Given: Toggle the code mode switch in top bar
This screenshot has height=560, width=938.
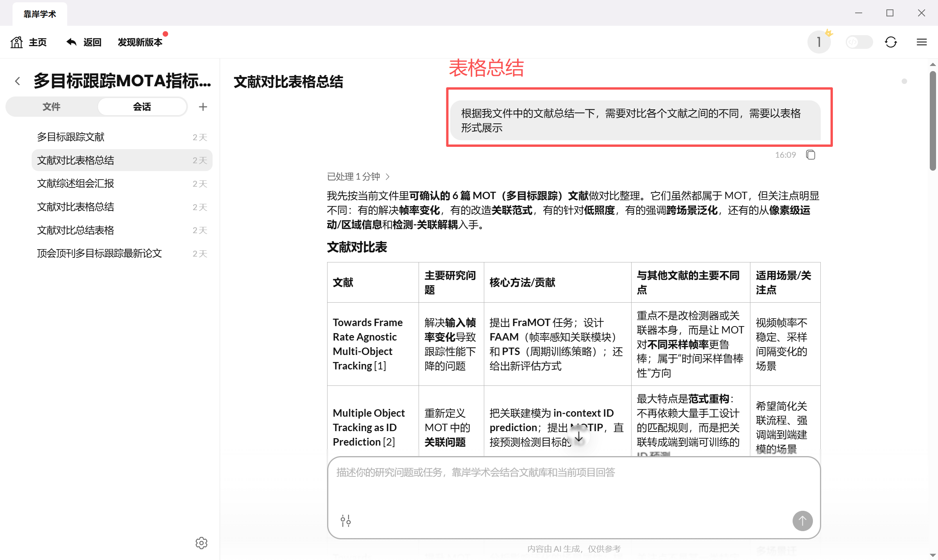Looking at the screenshot, I should (x=859, y=42).
